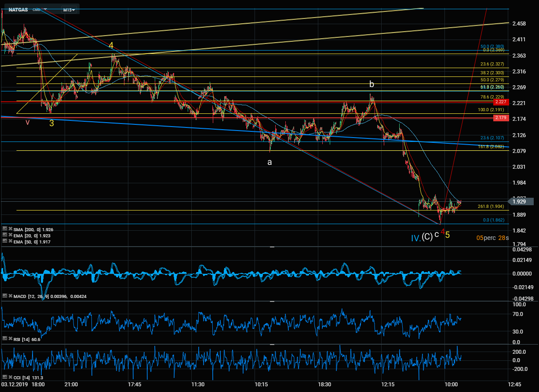Select the white wave label a
539x392 pixels.
coord(270,162)
